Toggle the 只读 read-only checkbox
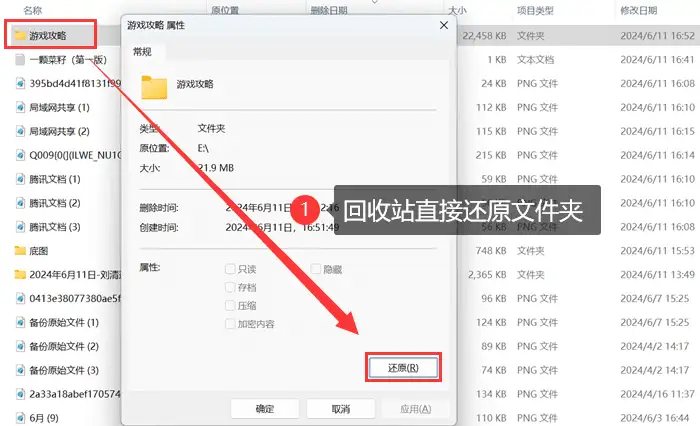Image resolution: width=700 pixels, height=426 pixels. coord(230,269)
